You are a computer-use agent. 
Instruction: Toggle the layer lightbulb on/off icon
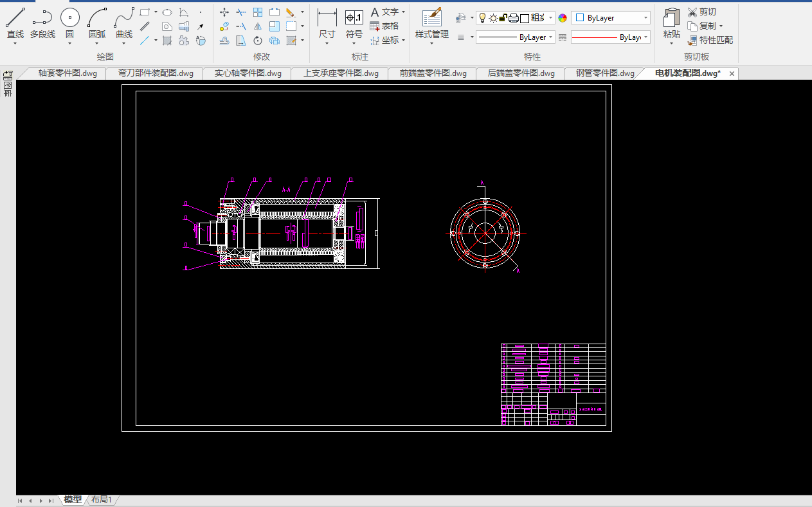click(482, 18)
